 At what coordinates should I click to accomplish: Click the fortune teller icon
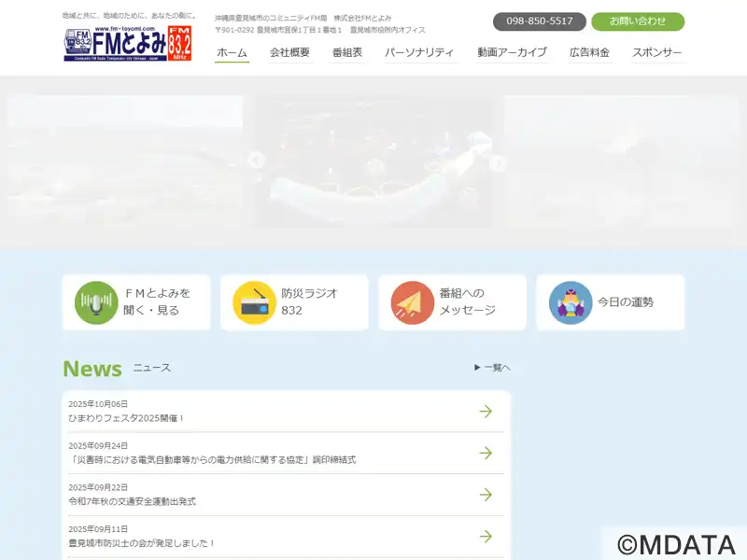tap(571, 302)
